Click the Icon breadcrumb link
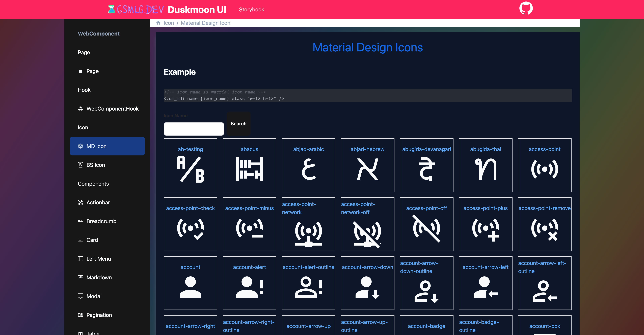The width and height of the screenshot is (644, 335). (x=169, y=23)
